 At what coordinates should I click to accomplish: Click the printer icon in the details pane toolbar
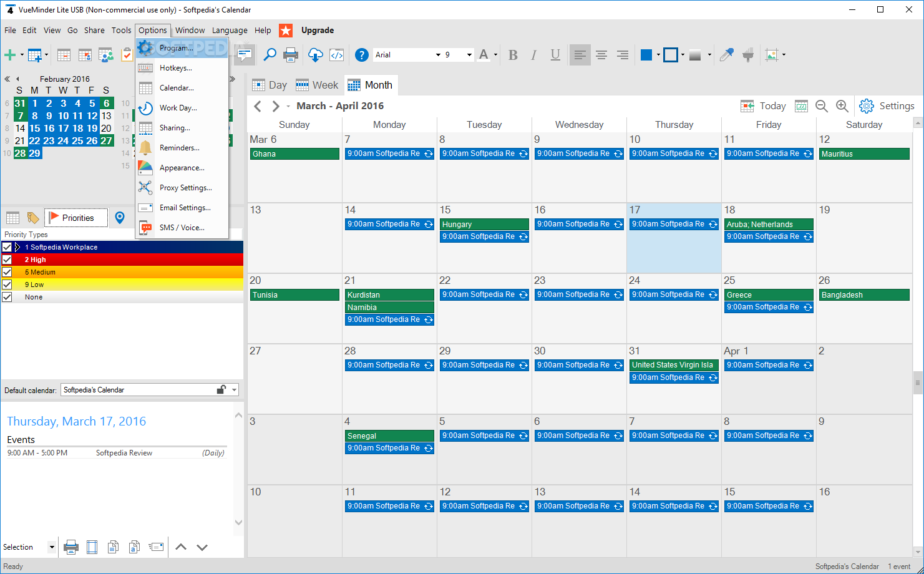click(x=71, y=547)
